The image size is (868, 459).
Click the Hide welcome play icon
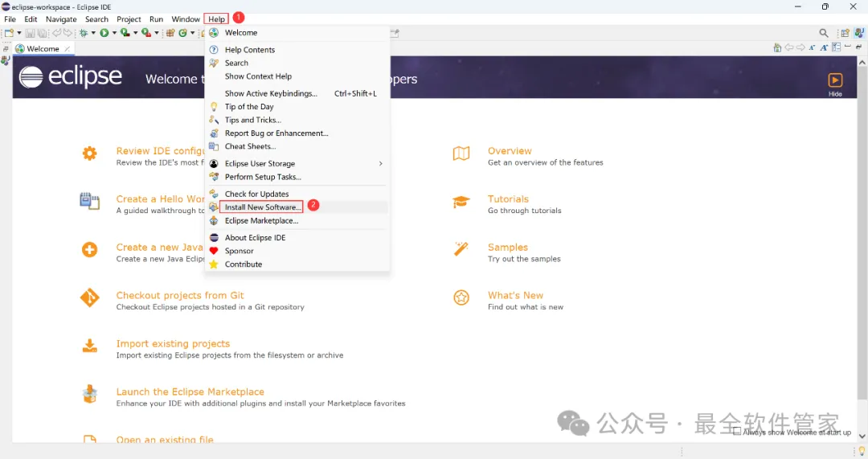[835, 80]
